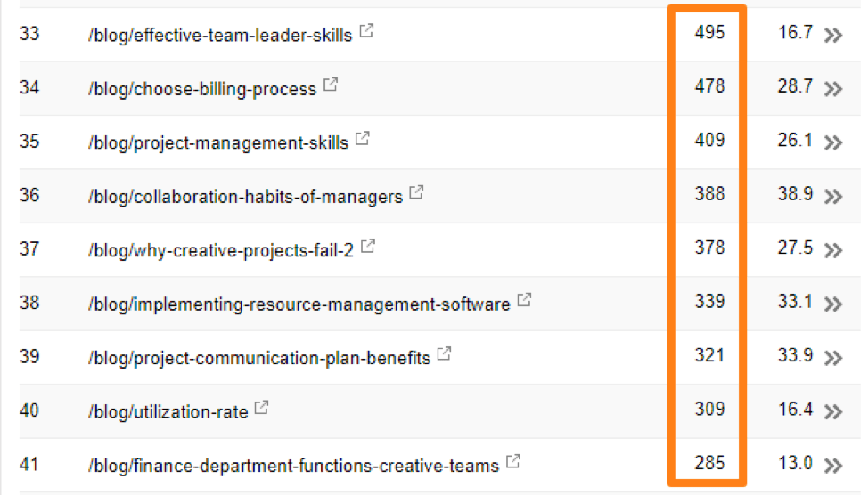Open external link icon for choose-billing-process
868x495 pixels.
click(332, 85)
